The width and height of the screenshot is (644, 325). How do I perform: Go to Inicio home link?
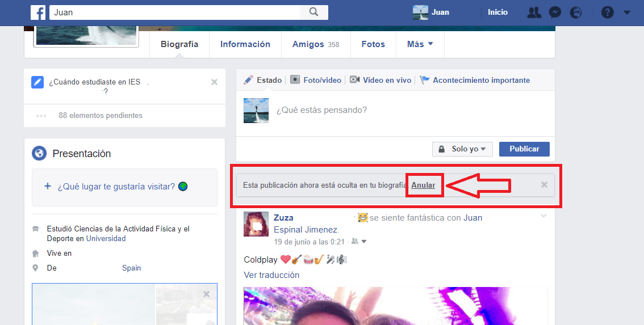[498, 12]
